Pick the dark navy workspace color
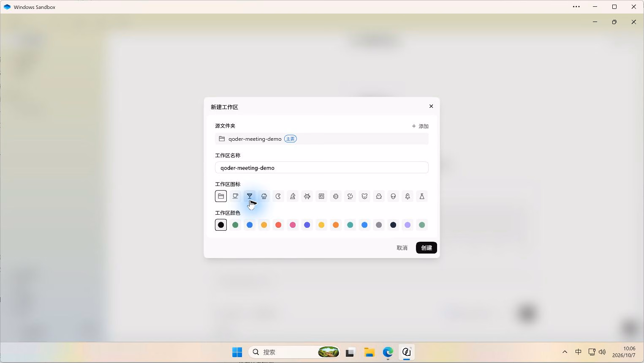The height and width of the screenshot is (363, 644). (393, 225)
